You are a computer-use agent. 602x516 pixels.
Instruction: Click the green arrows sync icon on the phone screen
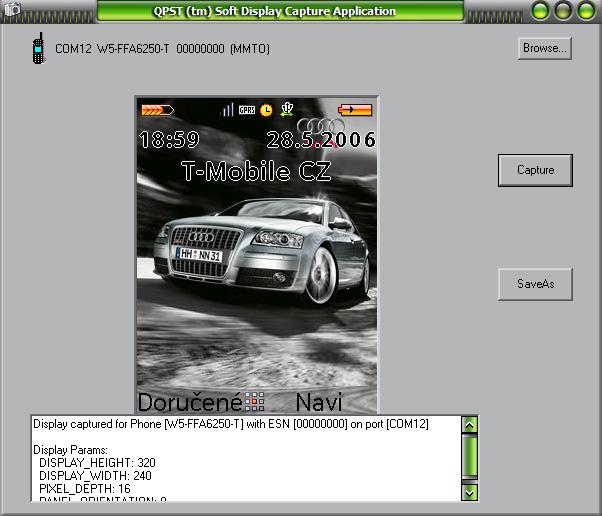pyautogui.click(x=287, y=109)
